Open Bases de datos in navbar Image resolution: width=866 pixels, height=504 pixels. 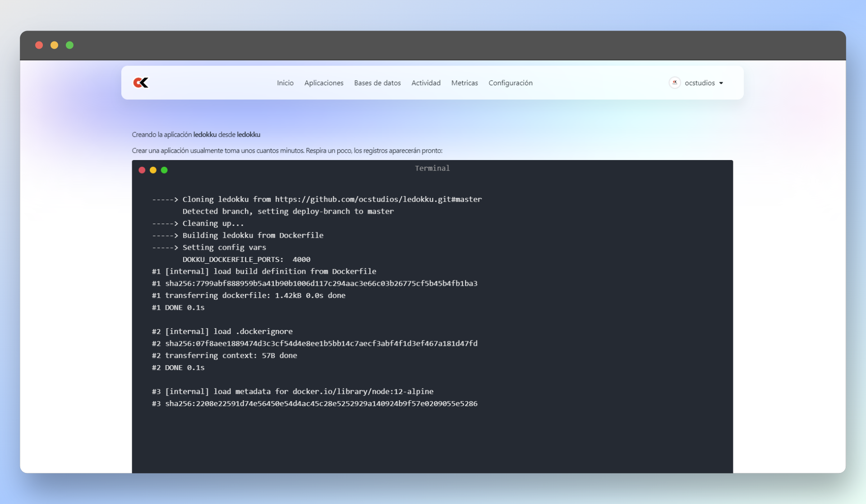click(377, 83)
